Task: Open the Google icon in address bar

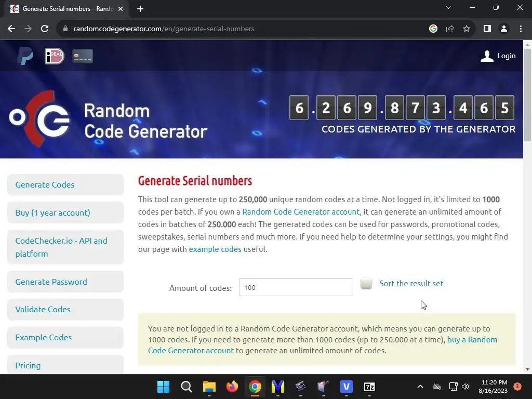Action: click(x=433, y=29)
